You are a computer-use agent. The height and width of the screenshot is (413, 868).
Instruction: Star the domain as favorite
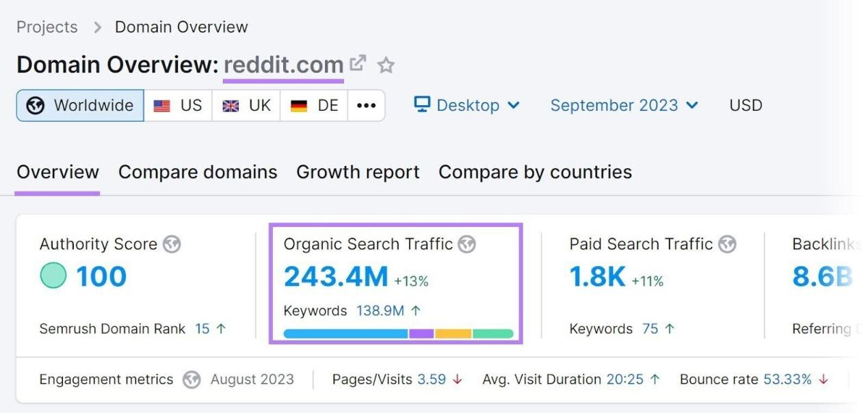point(386,66)
